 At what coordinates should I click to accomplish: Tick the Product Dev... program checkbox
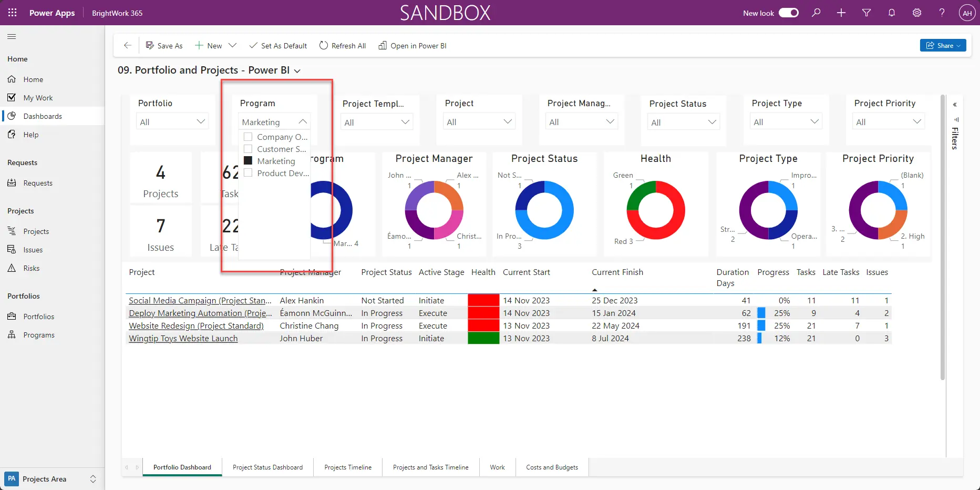248,173
